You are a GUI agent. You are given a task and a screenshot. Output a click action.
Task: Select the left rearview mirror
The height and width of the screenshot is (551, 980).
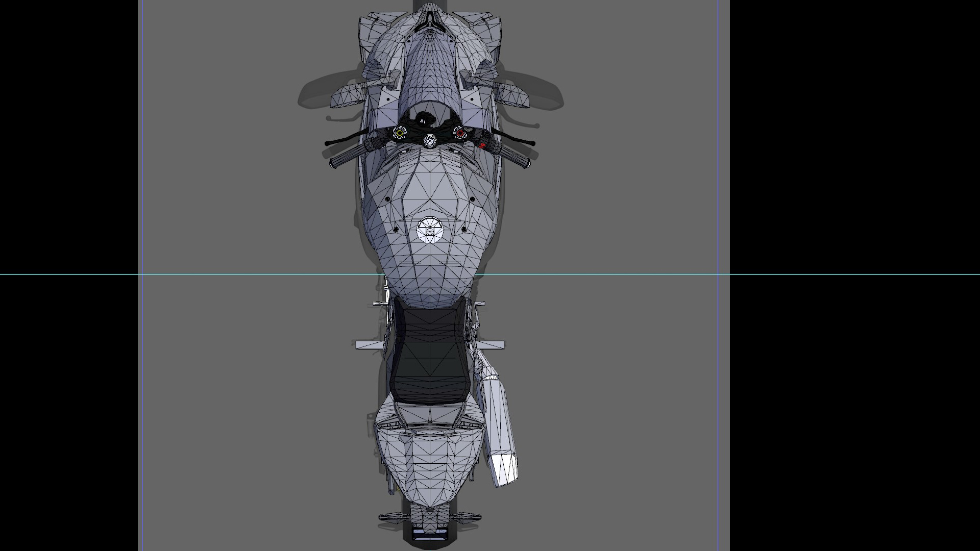click(x=347, y=97)
